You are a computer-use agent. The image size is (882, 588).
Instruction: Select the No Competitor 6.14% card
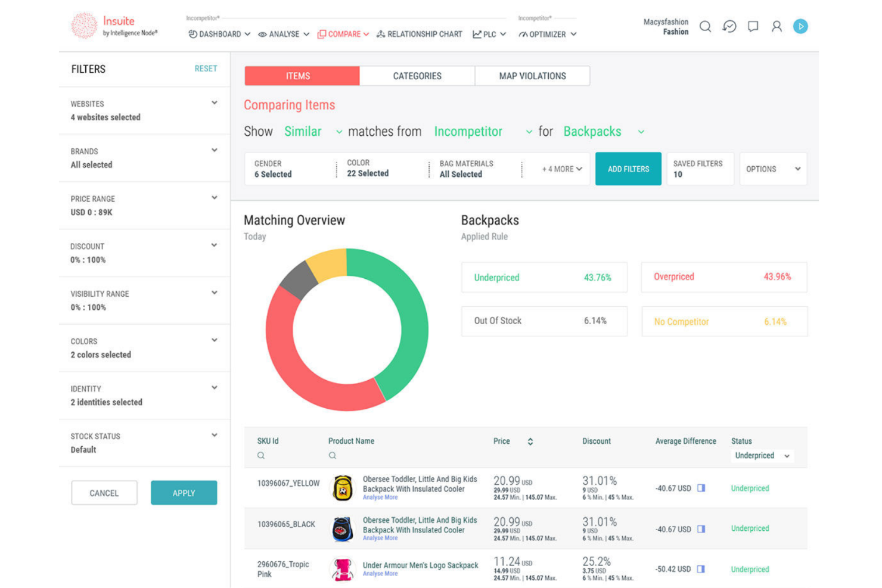click(x=724, y=322)
